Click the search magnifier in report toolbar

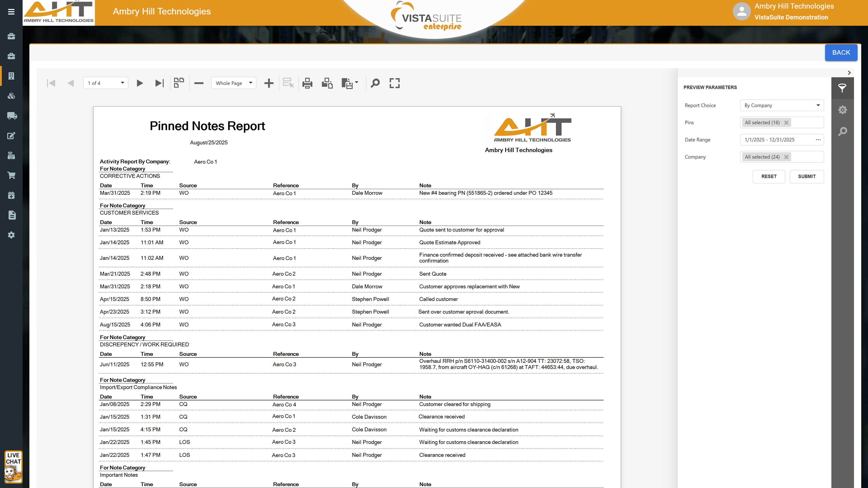pyautogui.click(x=375, y=83)
